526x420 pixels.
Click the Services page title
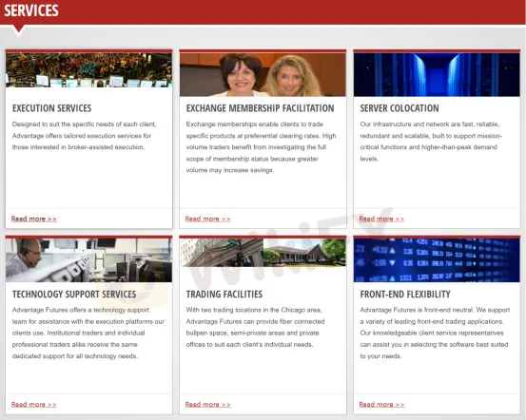click(x=31, y=10)
